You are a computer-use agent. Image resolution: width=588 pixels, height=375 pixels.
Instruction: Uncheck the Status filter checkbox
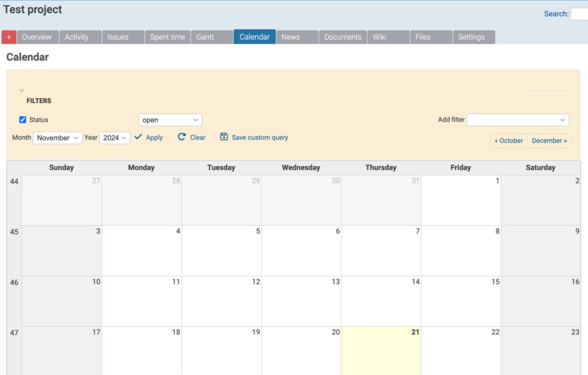[x=22, y=119]
